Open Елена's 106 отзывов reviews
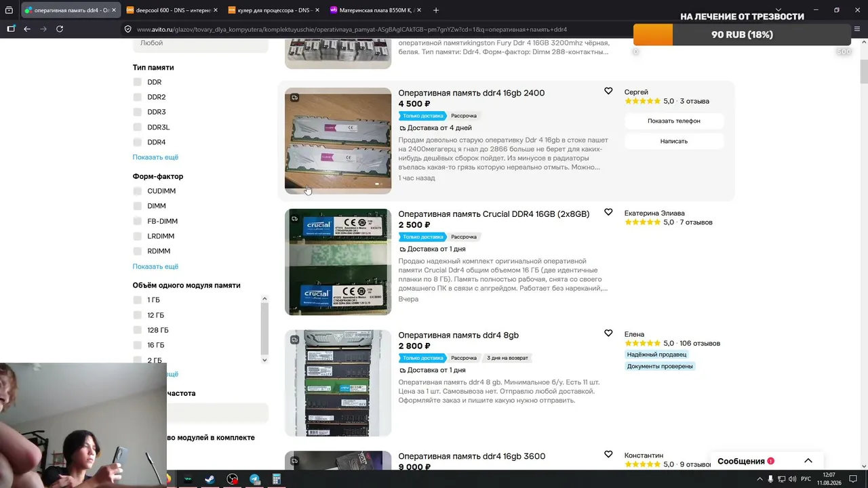868x488 pixels. 699,344
